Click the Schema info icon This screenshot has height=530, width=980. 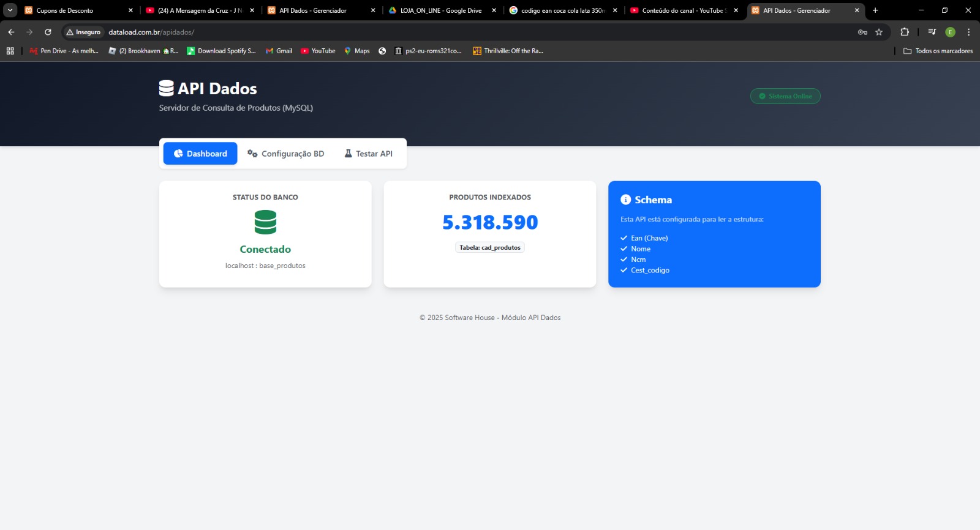(x=625, y=200)
